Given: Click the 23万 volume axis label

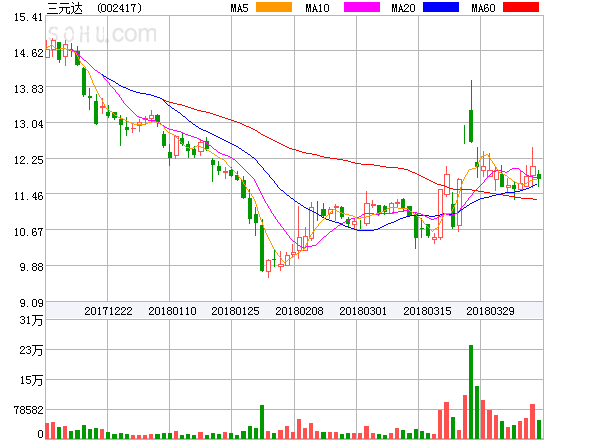Looking at the screenshot, I should [x=31, y=350].
